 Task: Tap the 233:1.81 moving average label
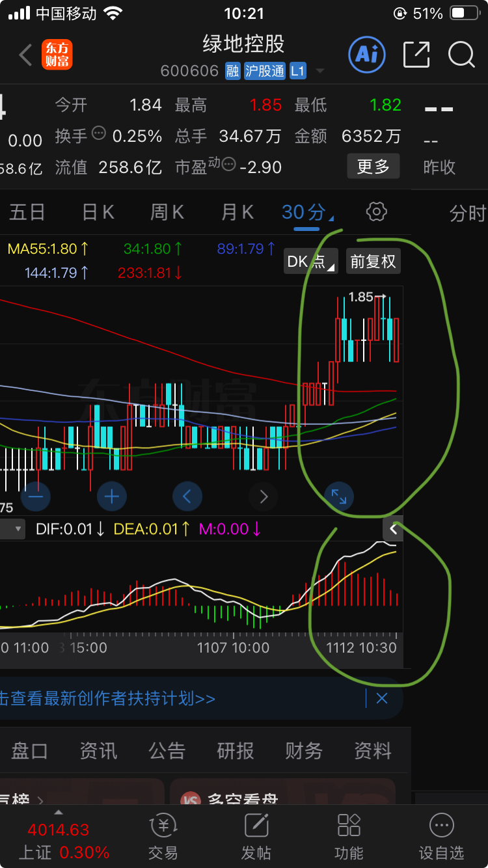[x=150, y=273]
